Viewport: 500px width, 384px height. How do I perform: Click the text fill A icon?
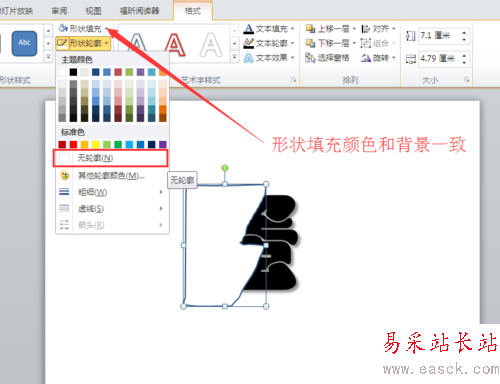click(x=248, y=29)
